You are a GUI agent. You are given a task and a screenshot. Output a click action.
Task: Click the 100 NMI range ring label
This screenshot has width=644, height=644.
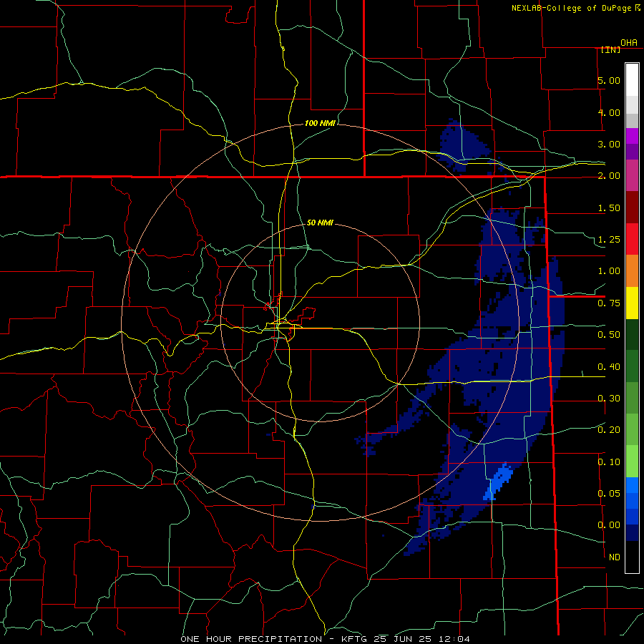(x=320, y=123)
